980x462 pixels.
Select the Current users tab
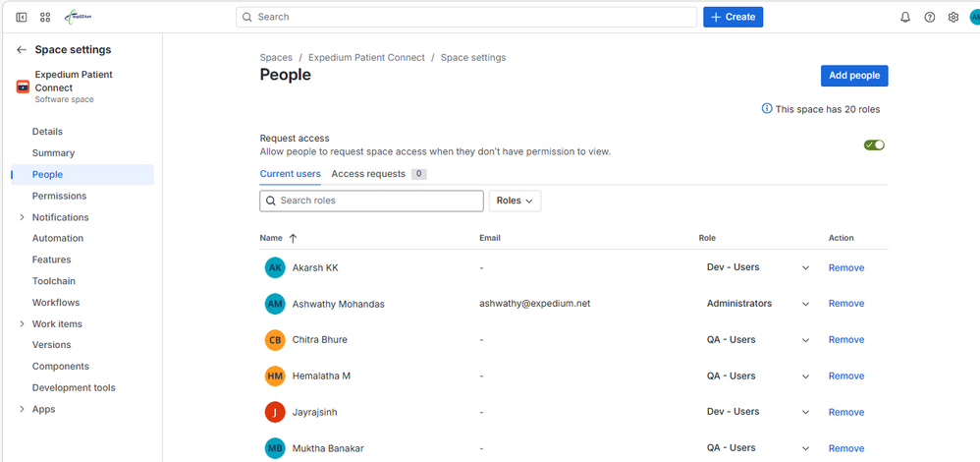[290, 174]
